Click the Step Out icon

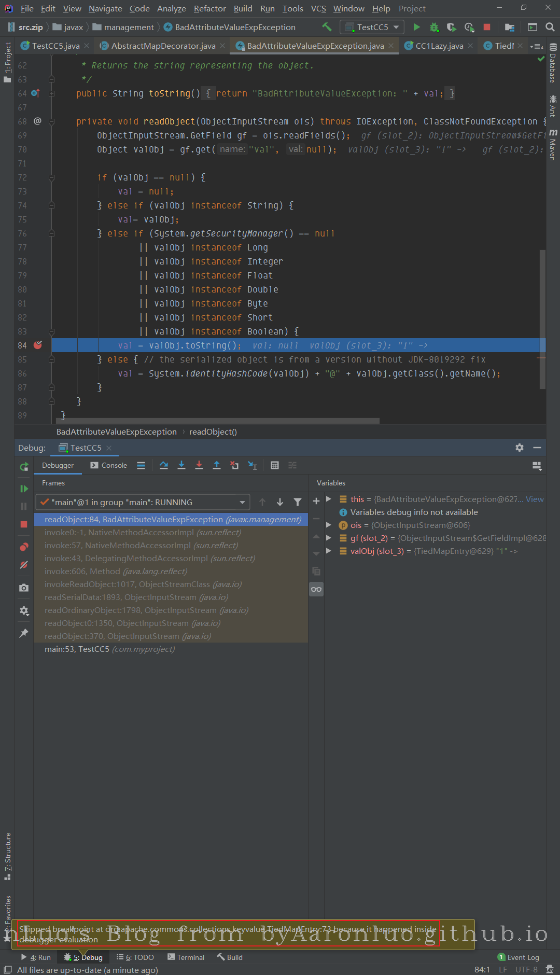(217, 465)
